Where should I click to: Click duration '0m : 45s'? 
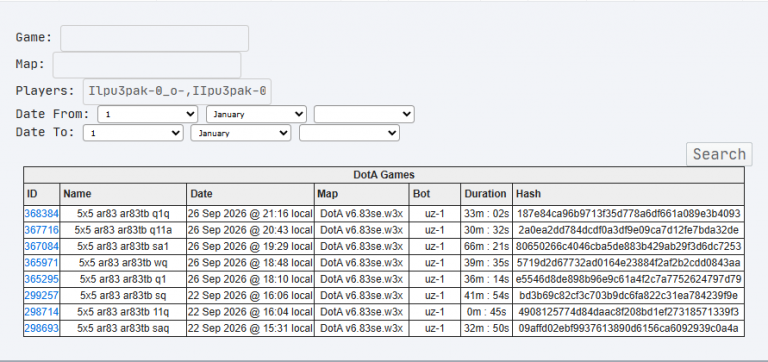pos(486,312)
